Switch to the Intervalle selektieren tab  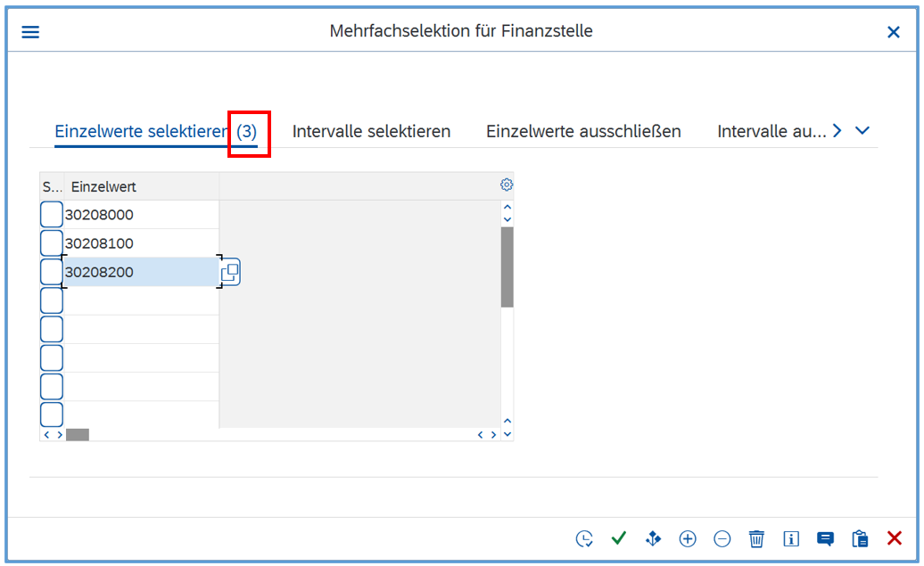click(371, 131)
